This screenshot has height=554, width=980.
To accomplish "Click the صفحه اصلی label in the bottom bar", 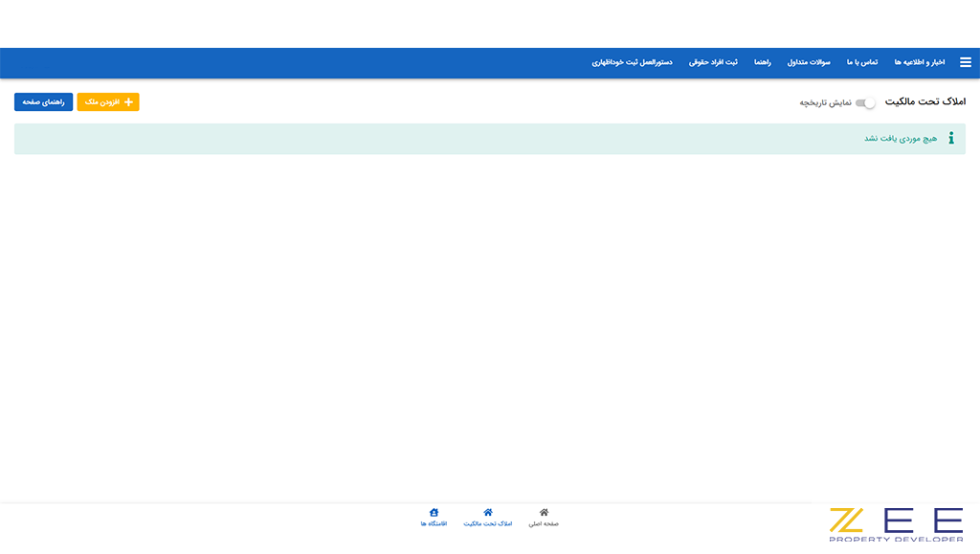I will click(544, 524).
